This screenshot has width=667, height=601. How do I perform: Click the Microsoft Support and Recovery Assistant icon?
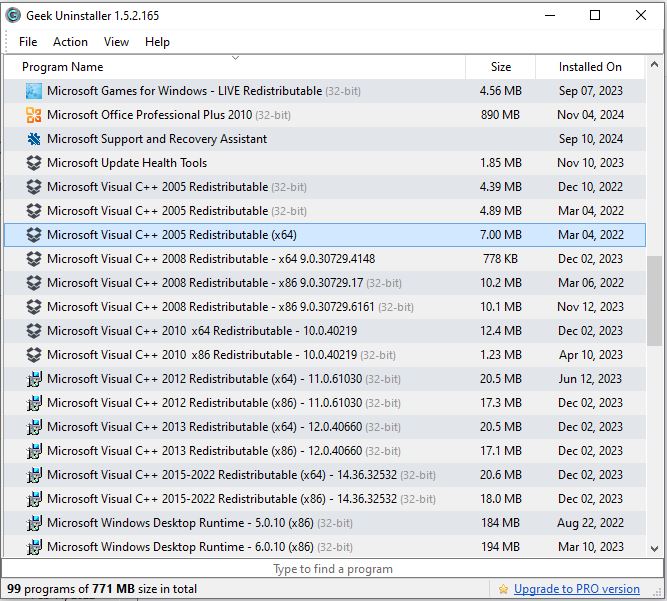point(34,139)
